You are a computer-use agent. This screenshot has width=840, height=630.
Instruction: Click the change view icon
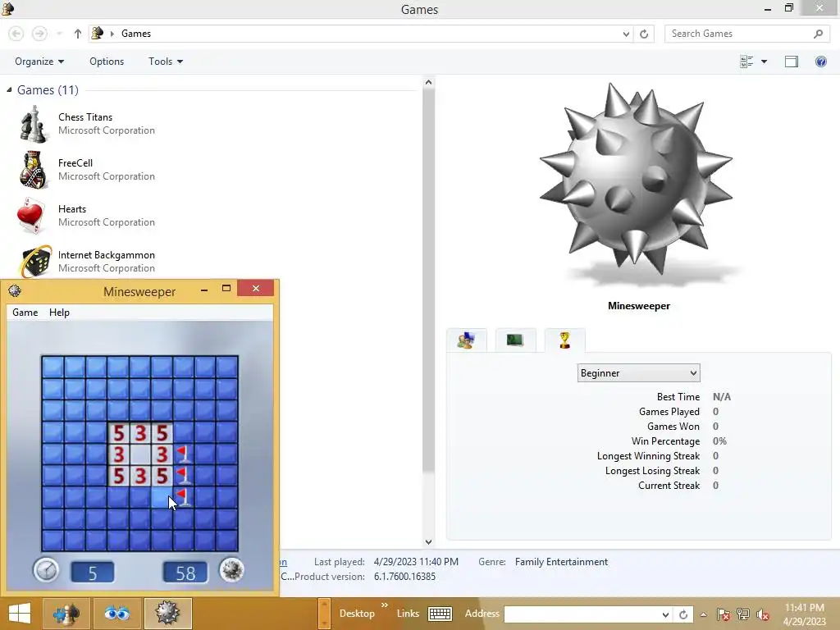[746, 62]
